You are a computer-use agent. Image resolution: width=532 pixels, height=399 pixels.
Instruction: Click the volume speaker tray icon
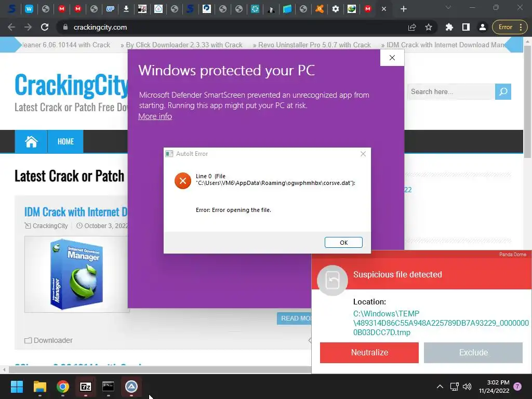(467, 387)
